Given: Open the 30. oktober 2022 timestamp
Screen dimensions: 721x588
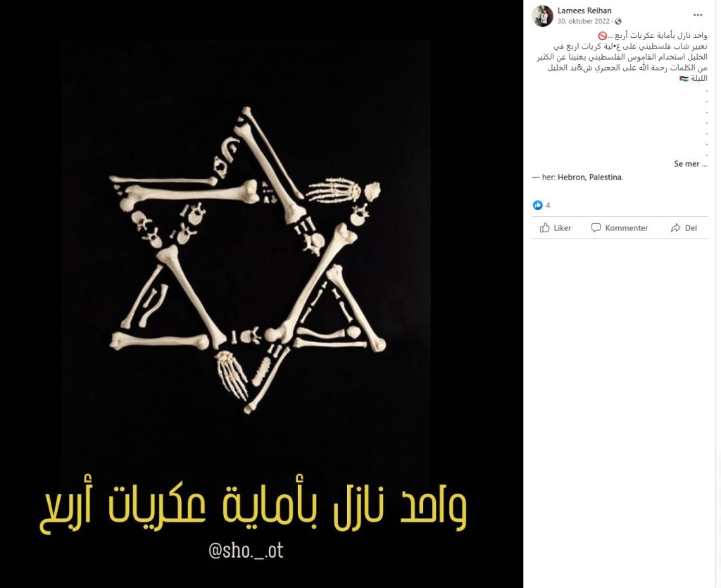Looking at the screenshot, I should tap(584, 21).
